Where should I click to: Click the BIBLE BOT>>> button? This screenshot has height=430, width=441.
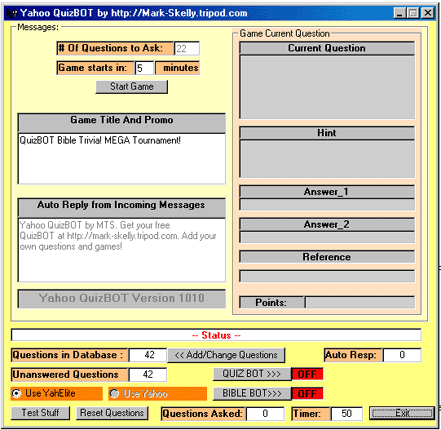[x=252, y=394]
